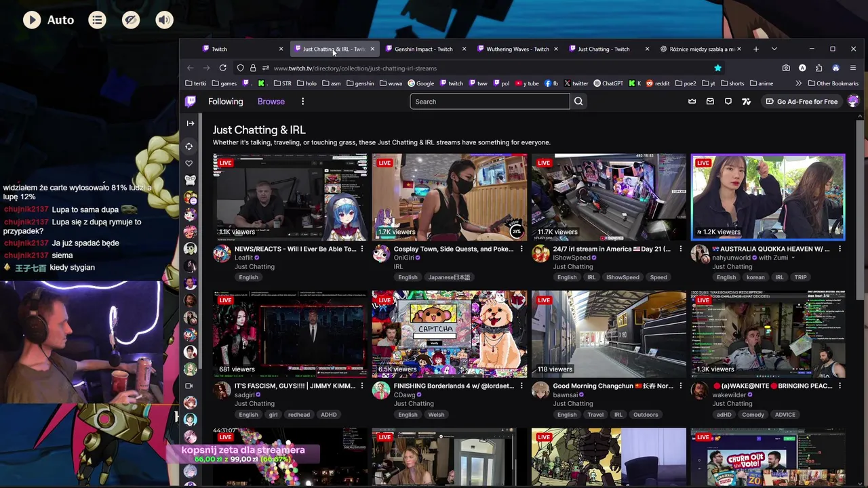Open the Google bookmark
Viewport: 868px width, 488px height.
click(420, 83)
